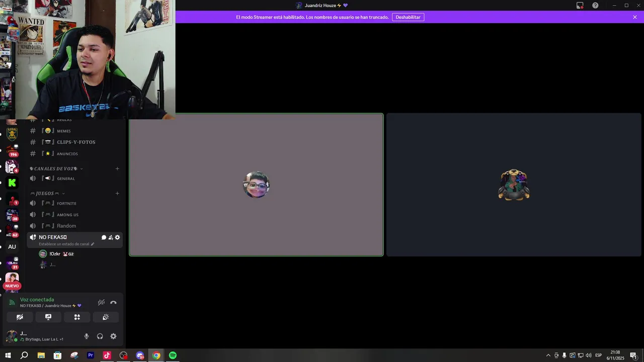Open Discord user settings gear
Image resolution: width=644 pixels, height=362 pixels.
click(113, 336)
